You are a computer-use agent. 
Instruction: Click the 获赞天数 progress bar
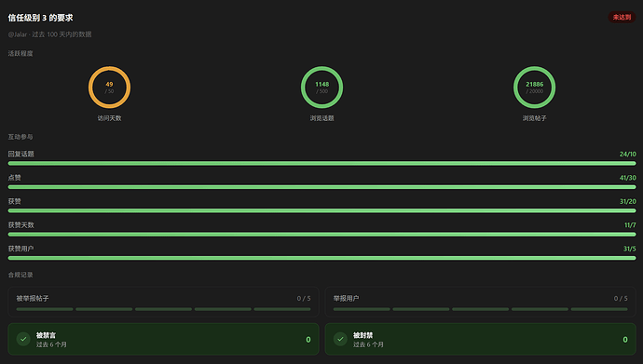pyautogui.click(x=321, y=235)
